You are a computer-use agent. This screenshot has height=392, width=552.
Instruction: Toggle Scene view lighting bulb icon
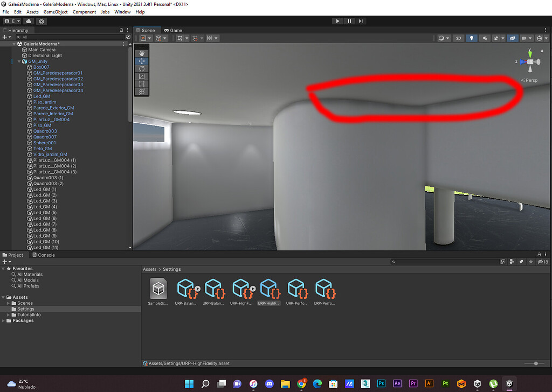(472, 38)
